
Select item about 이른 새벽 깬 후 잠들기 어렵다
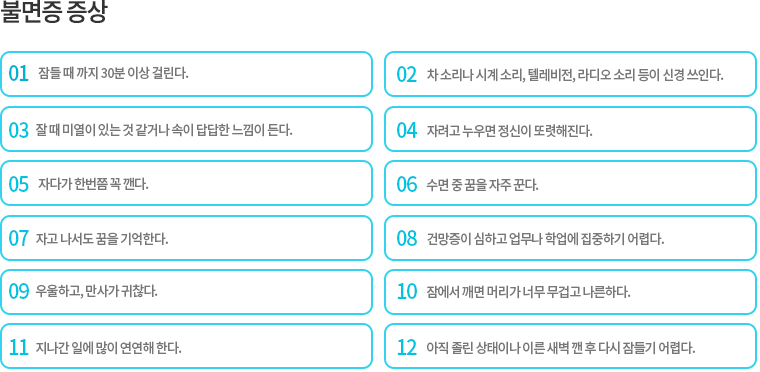(570, 346)
